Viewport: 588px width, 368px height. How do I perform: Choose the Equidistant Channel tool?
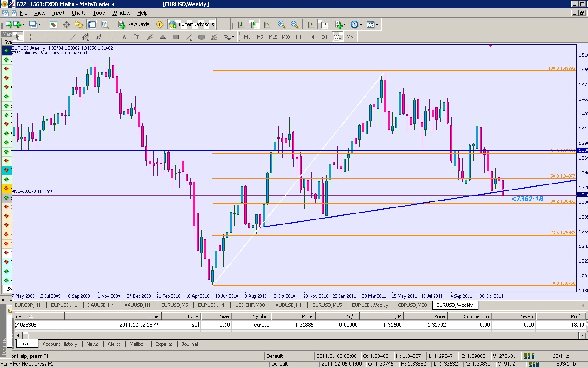coord(85,37)
